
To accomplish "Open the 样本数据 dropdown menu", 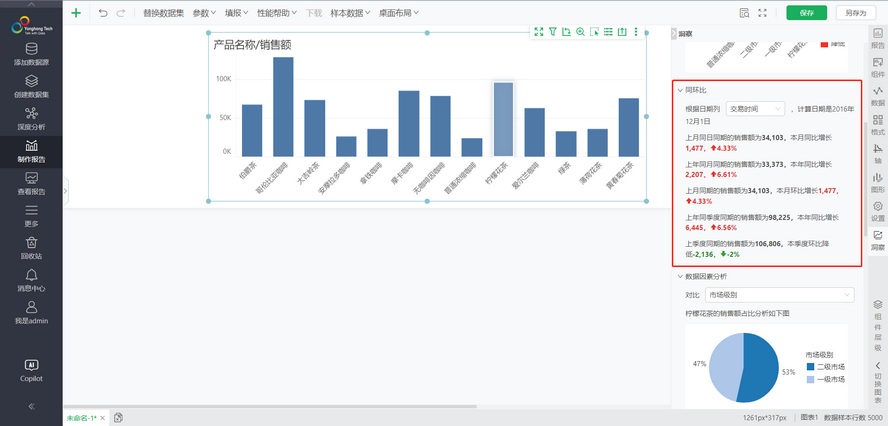I will pos(351,13).
